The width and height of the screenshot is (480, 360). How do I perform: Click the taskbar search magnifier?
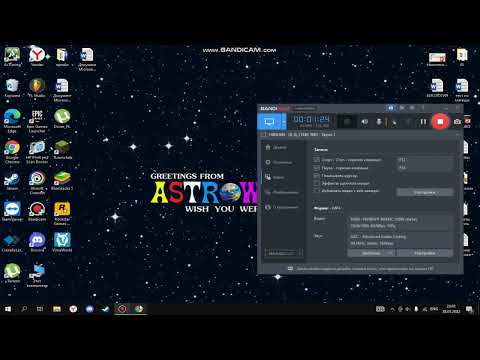(24, 309)
